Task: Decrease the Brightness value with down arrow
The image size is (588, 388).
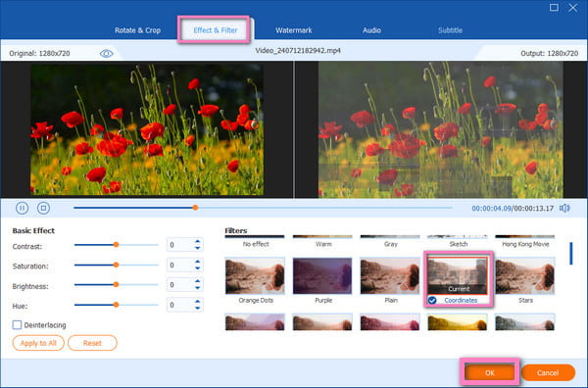Action: tap(197, 288)
